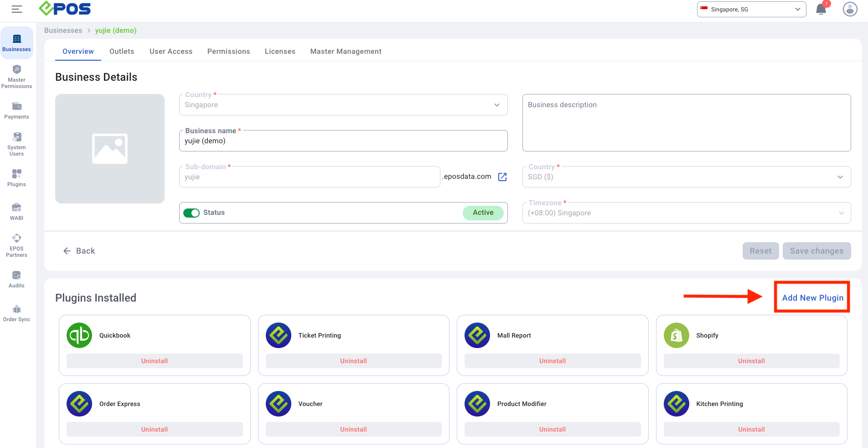
Task: Click the Back button
Action: [x=79, y=251]
